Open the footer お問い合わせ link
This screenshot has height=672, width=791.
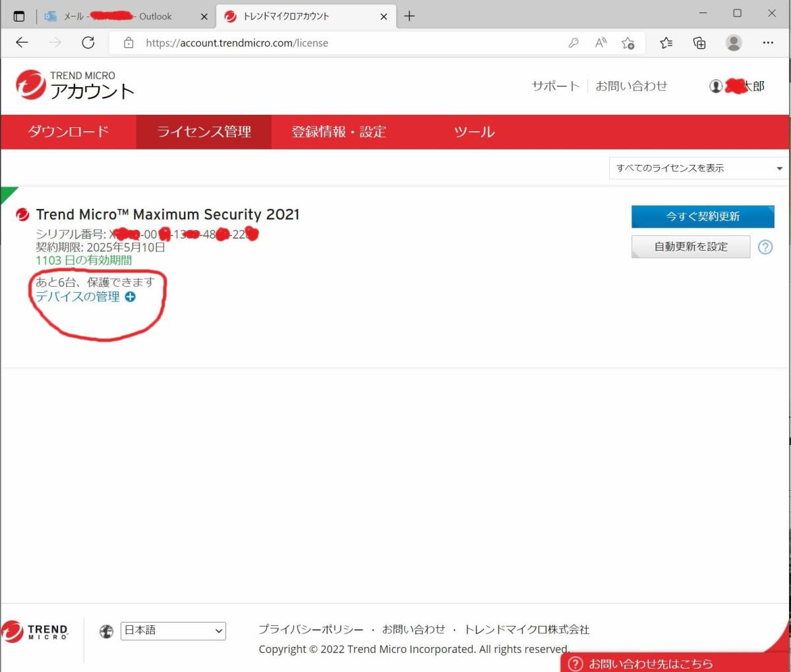pos(413,629)
